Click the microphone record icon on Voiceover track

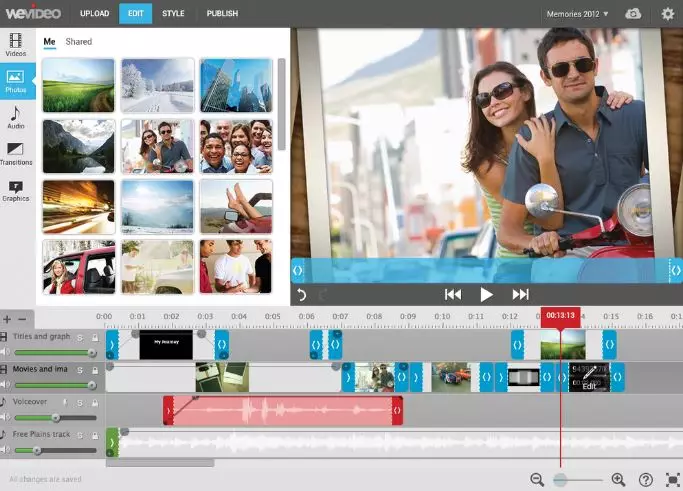(x=65, y=403)
